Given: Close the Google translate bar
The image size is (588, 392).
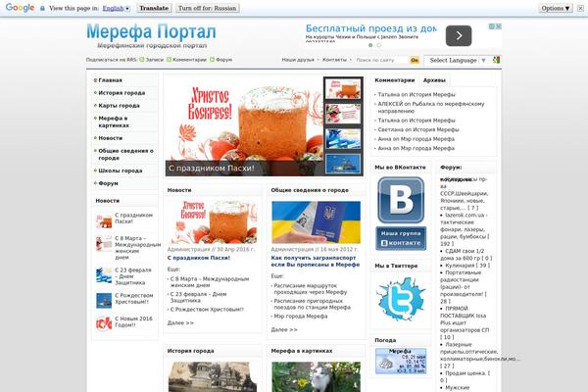Looking at the screenshot, I should (580, 8).
